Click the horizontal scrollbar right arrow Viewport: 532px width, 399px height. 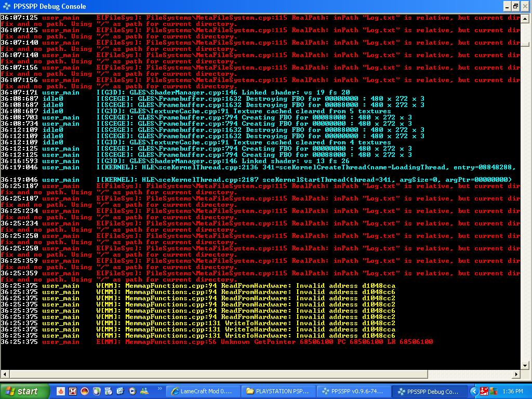517,374
